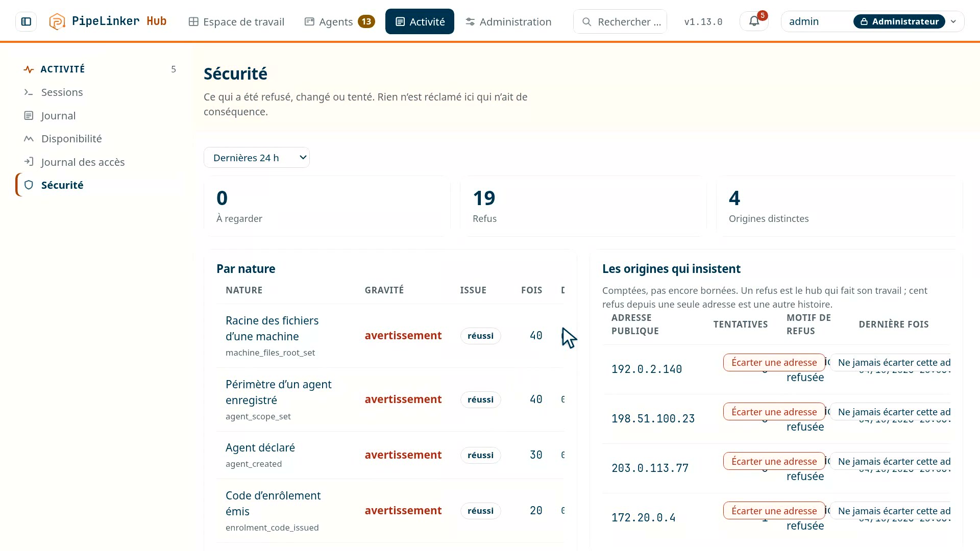Screen dimensions: 980x551
Task: Open the Dernières 24 h period dropdown
Action: [x=257, y=158]
